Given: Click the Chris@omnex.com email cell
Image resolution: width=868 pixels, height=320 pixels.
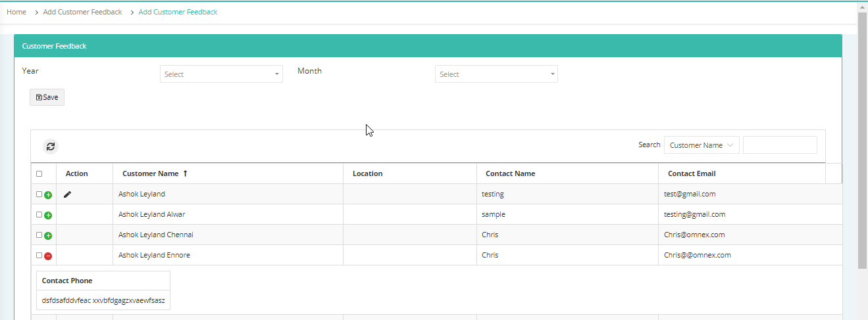Looking at the screenshot, I should click(750, 235).
